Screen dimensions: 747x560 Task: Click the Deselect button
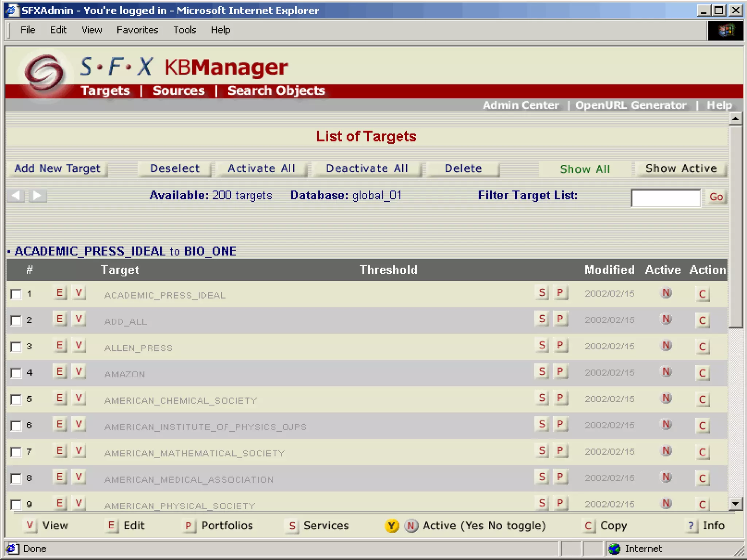175,169
